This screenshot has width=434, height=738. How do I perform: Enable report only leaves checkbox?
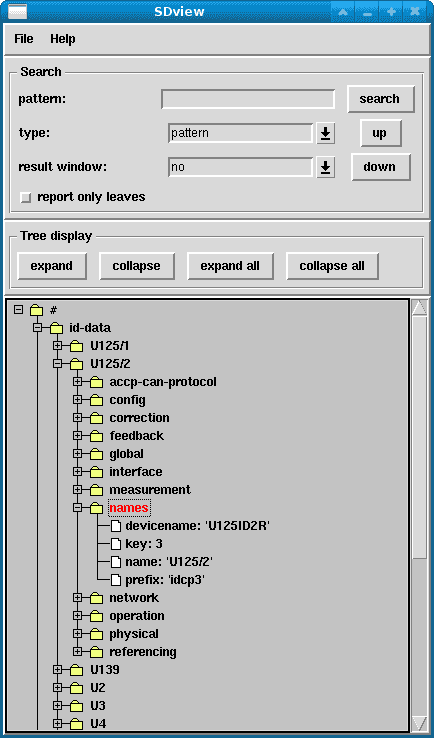[26, 198]
